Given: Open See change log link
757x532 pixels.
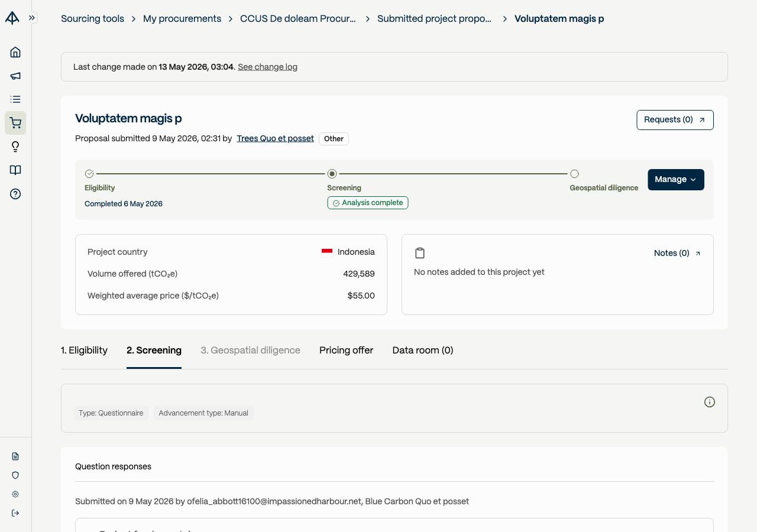Looking at the screenshot, I should pyautogui.click(x=267, y=67).
